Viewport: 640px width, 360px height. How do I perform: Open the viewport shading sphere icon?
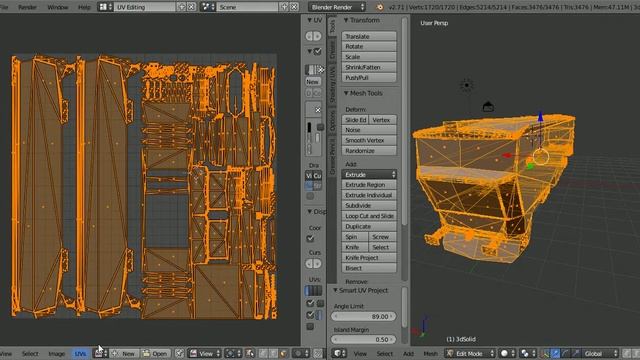point(507,353)
